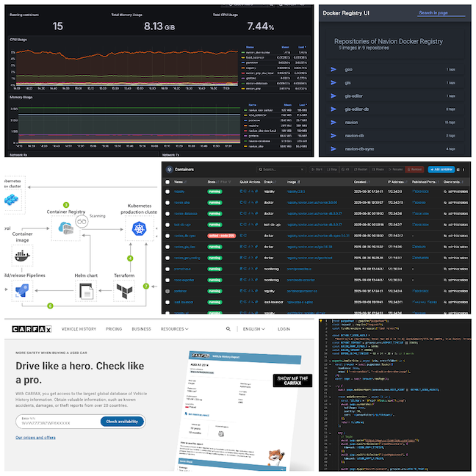Click the Docker whale container image icon
The height and width of the screenshot is (476, 476).
22,256
